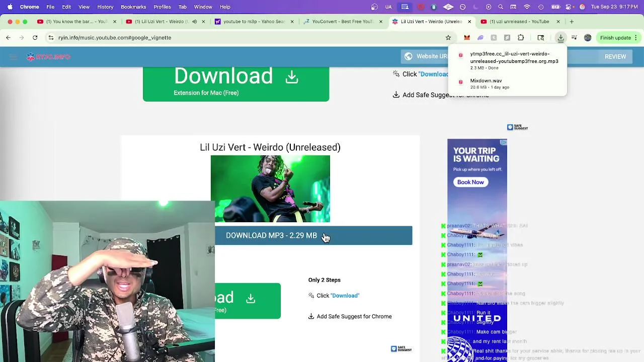Open downloaded ytmp3free lil-uzi-vert mp3 entry
Viewport: 644px width, 362px height.
507,61
